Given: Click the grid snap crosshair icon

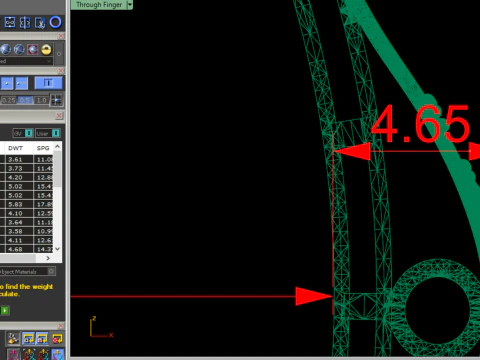Looking at the screenshot, I should point(57,100).
